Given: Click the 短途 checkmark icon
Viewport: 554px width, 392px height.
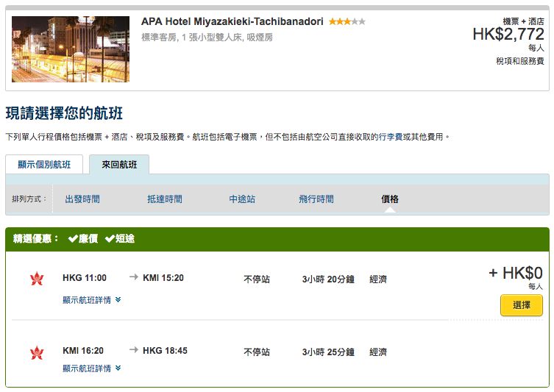Looking at the screenshot, I should tap(110, 239).
